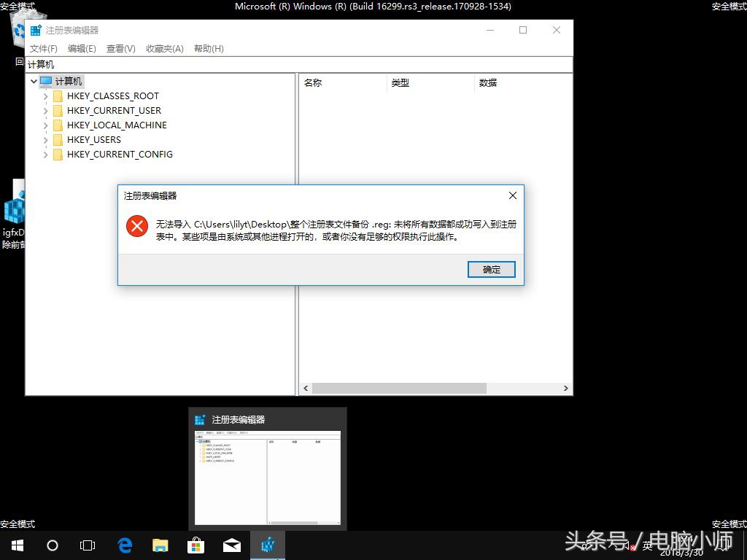747x560 pixels.
Task: Expand the HKEY_CURRENT_USER node
Action: (45, 110)
